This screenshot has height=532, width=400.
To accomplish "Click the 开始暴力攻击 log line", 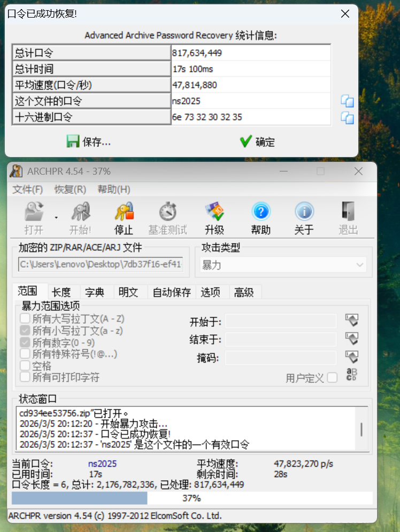I will (x=94, y=424).
